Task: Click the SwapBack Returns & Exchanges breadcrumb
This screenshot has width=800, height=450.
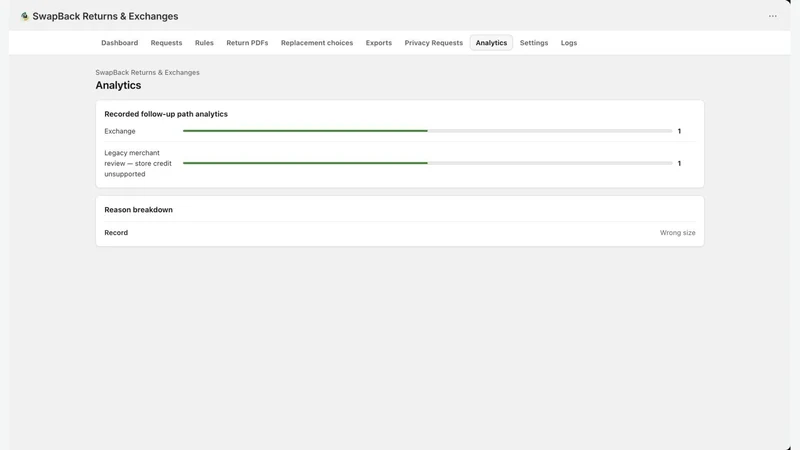Action: pyautogui.click(x=147, y=72)
